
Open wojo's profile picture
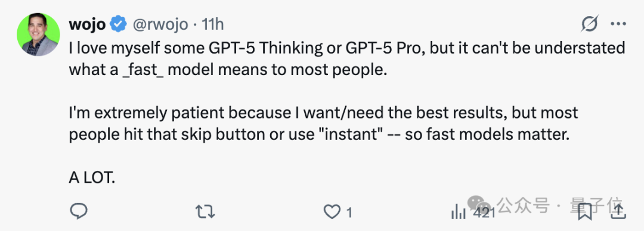(38, 35)
